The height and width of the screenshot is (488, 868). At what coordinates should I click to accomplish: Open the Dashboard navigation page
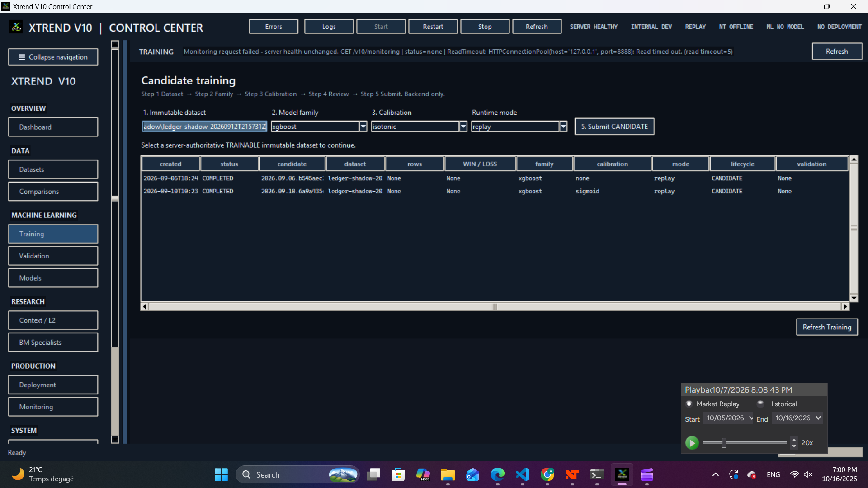tap(53, 127)
